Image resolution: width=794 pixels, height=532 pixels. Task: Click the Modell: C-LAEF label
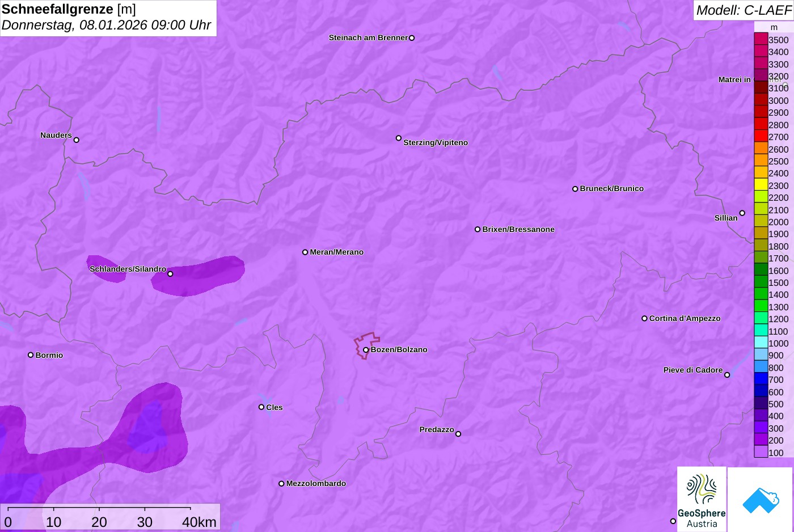tap(744, 10)
